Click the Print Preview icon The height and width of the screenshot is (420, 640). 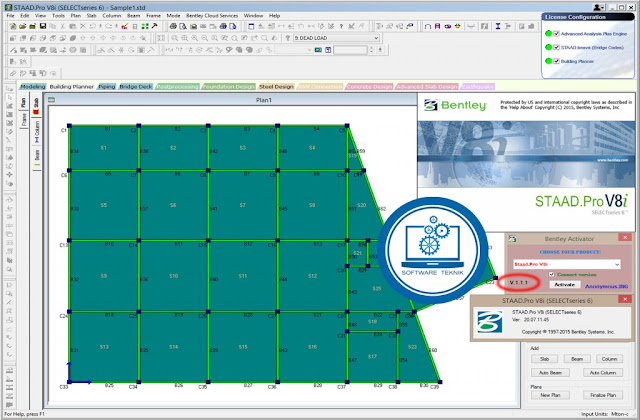183,26
